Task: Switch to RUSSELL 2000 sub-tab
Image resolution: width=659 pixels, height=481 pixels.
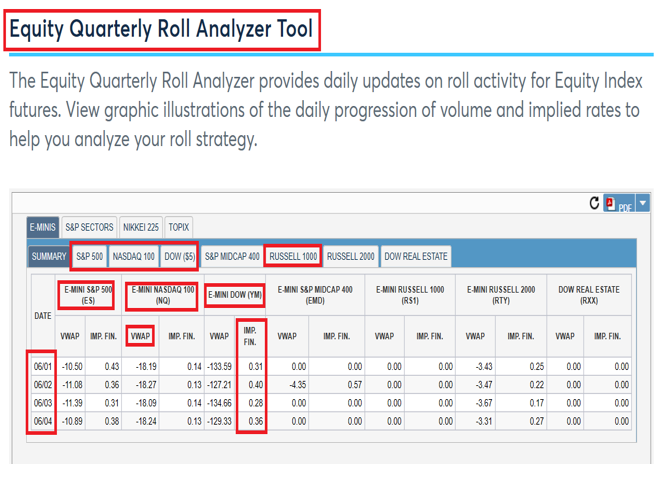Action: tap(351, 256)
